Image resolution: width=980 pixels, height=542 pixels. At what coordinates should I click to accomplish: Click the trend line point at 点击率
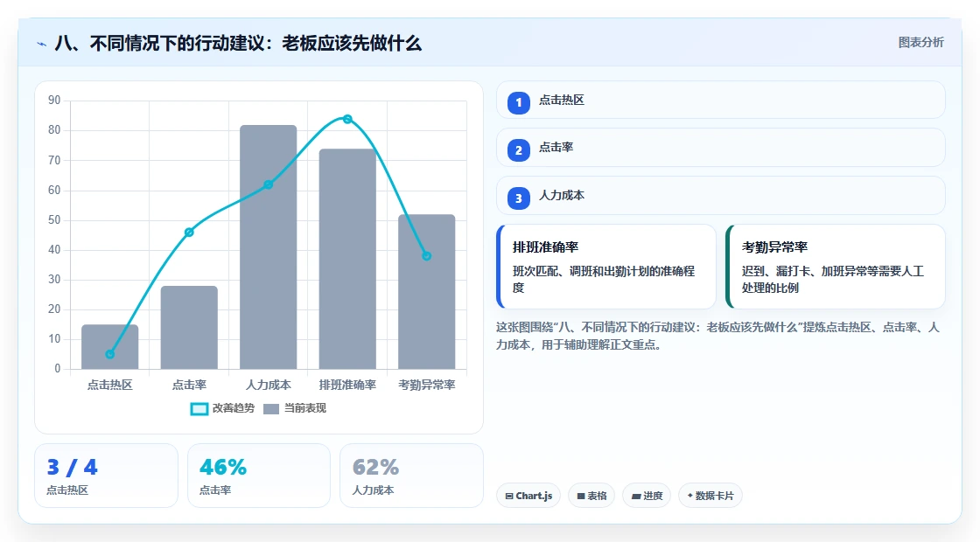point(189,233)
